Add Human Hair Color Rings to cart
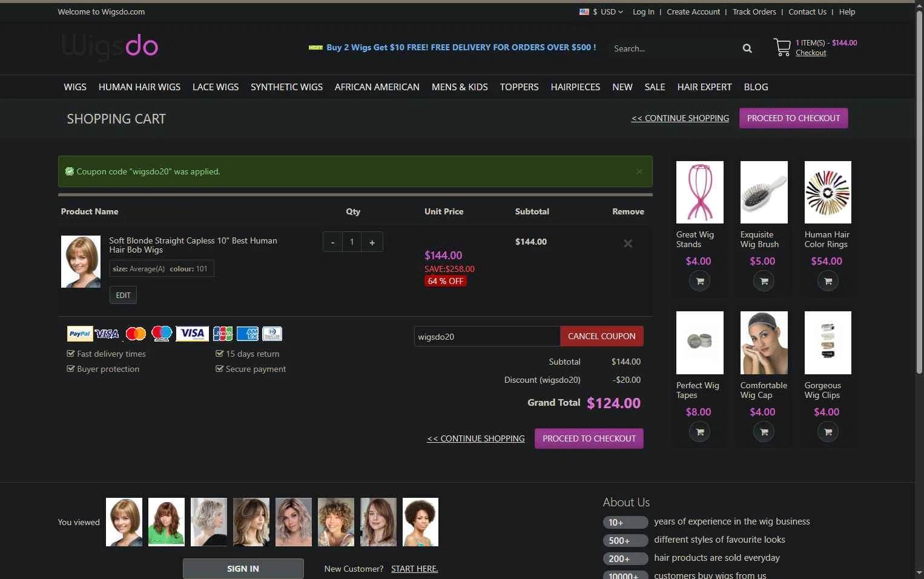Image resolution: width=924 pixels, height=579 pixels. [828, 281]
